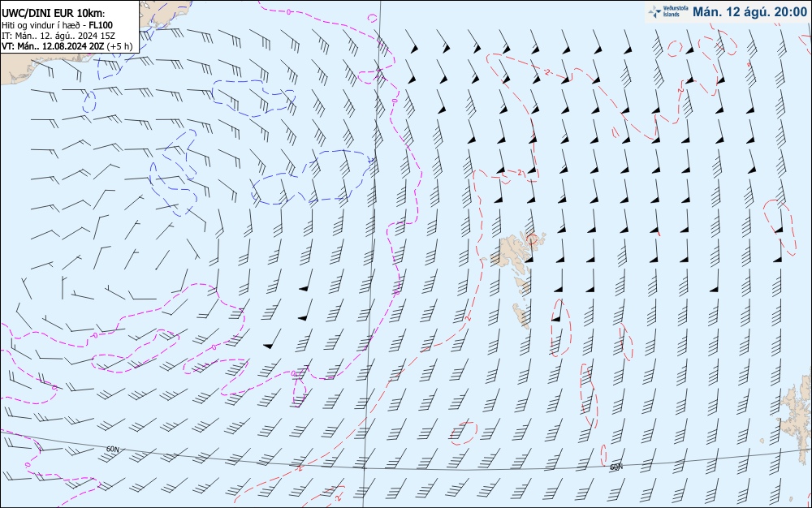
Task: Click the 'Hiti og vindur í hæð - FL100' line
Action: click(x=57, y=25)
